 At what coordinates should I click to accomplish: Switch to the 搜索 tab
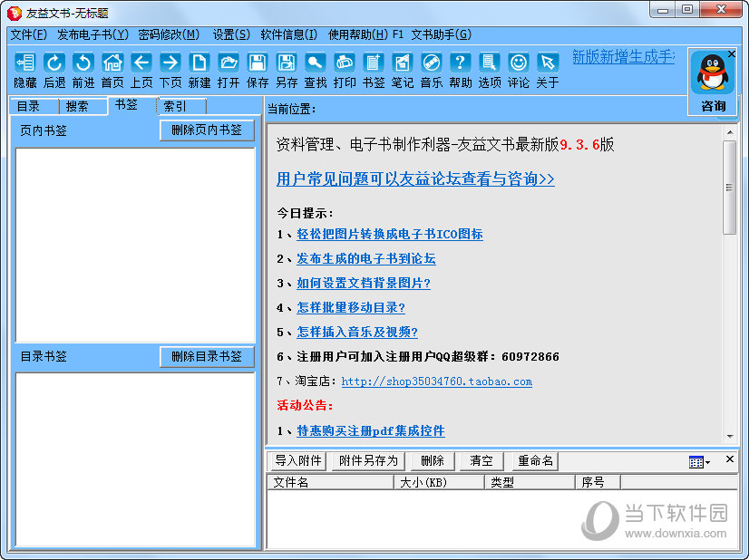83,106
